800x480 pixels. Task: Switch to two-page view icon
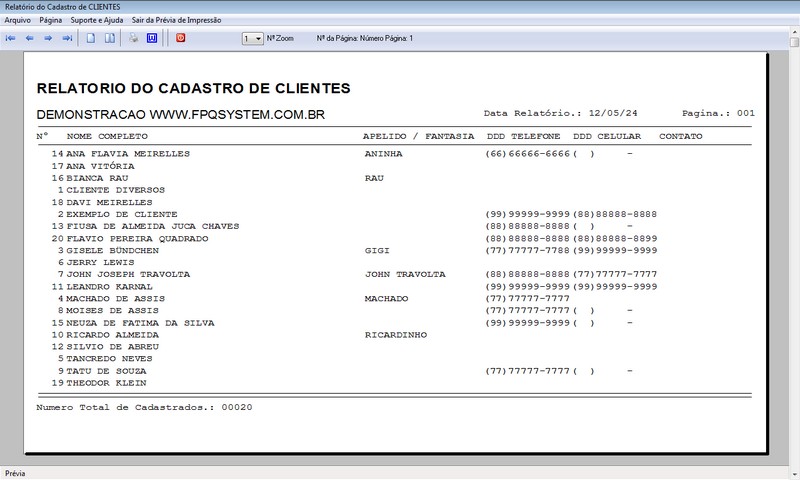[110, 38]
